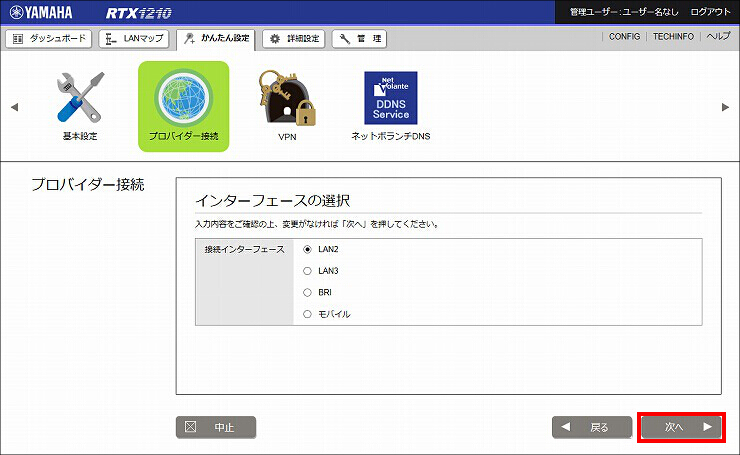The height and width of the screenshot is (455, 740).
Task: Open the CONFIG link
Action: (624, 36)
